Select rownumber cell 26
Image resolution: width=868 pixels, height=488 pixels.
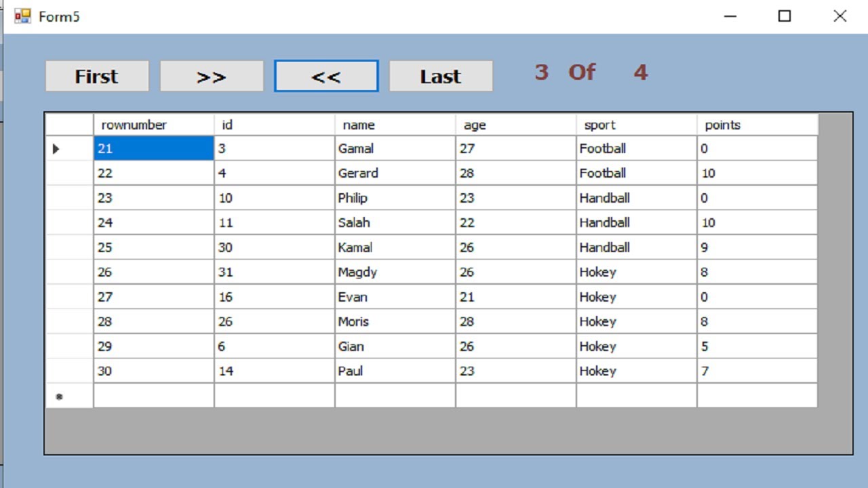tap(154, 272)
